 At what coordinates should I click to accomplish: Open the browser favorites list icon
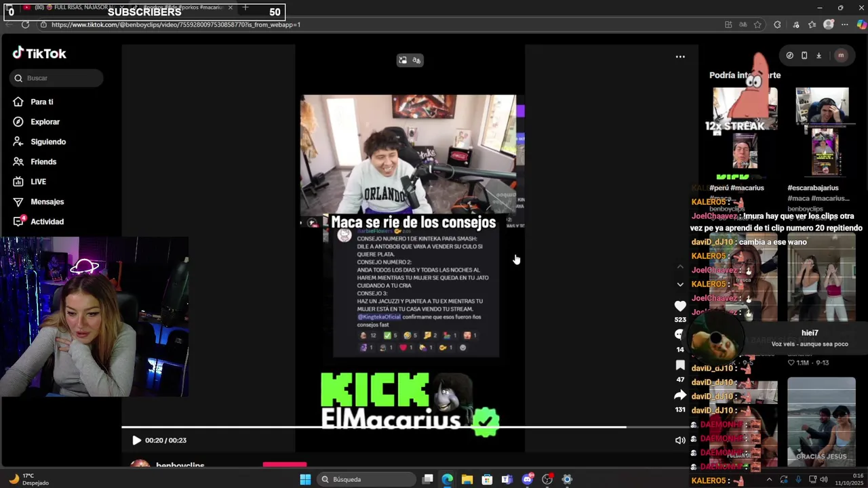812,24
